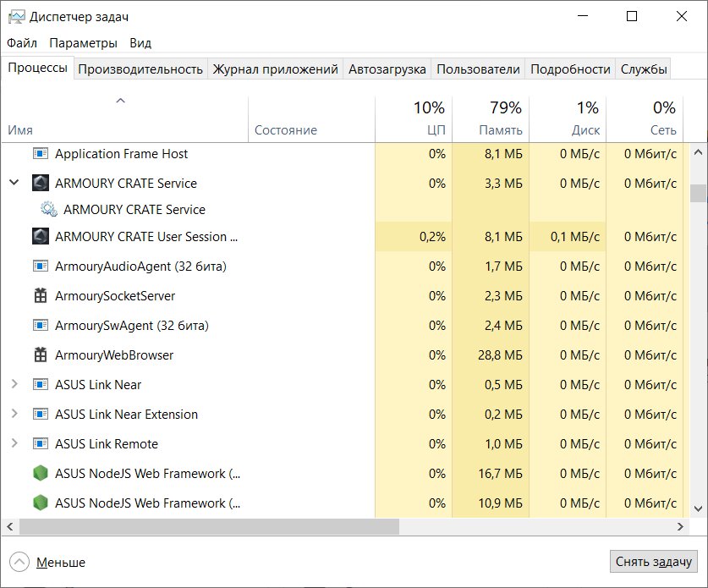Click the 28,8 МБ memory value
This screenshot has height=588, width=708.
[500, 355]
